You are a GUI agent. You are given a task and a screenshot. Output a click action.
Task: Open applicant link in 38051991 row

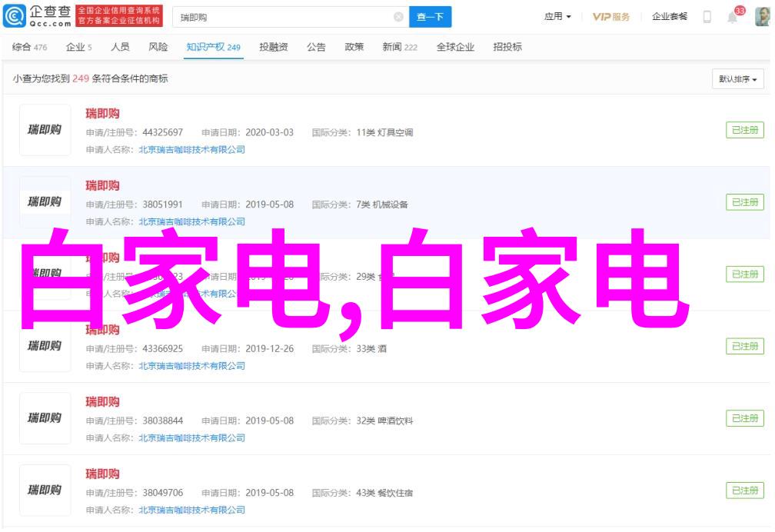click(191, 221)
